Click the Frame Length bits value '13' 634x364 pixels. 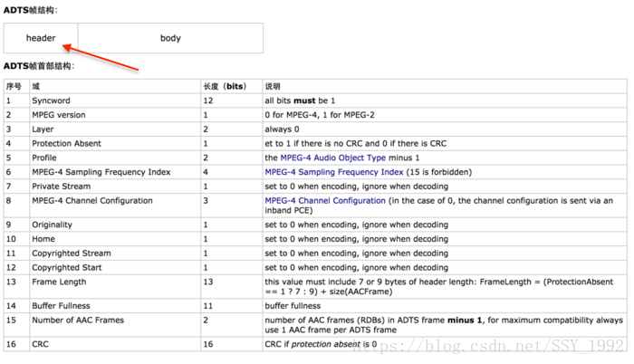coord(207,282)
